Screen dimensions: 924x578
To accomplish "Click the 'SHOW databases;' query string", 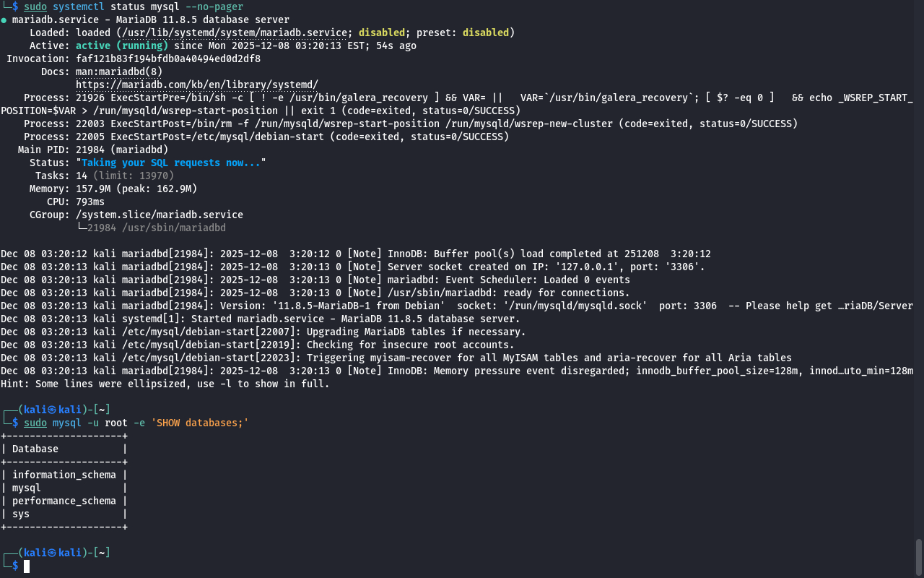I will click(199, 423).
